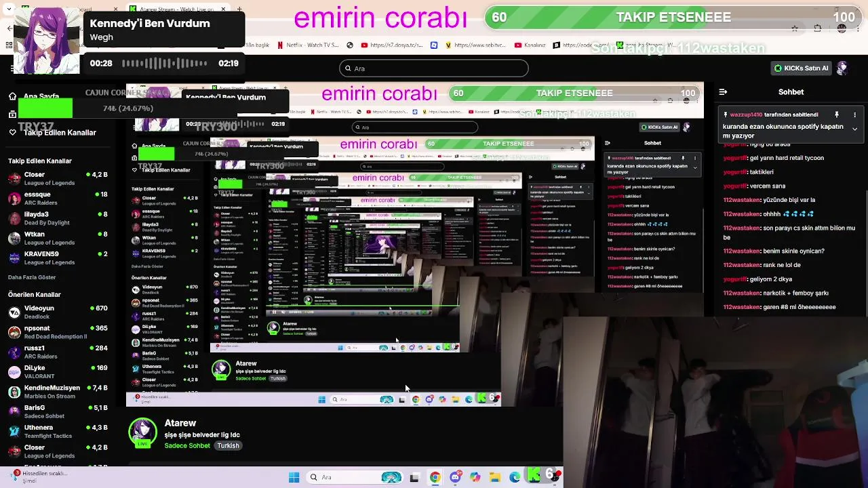
Task: Open Videoyun recommended channel
Action: tap(58, 312)
